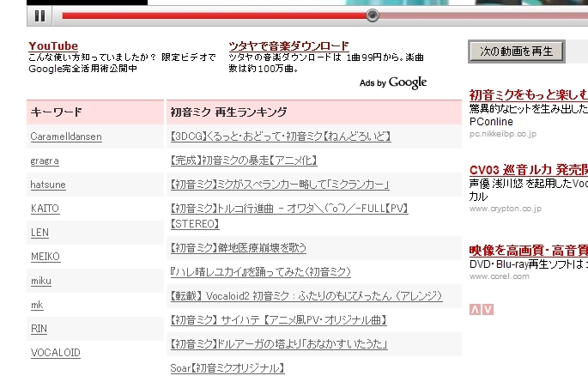The image size is (588, 382).
Task: Click the PConline ad text
Action: point(491,122)
